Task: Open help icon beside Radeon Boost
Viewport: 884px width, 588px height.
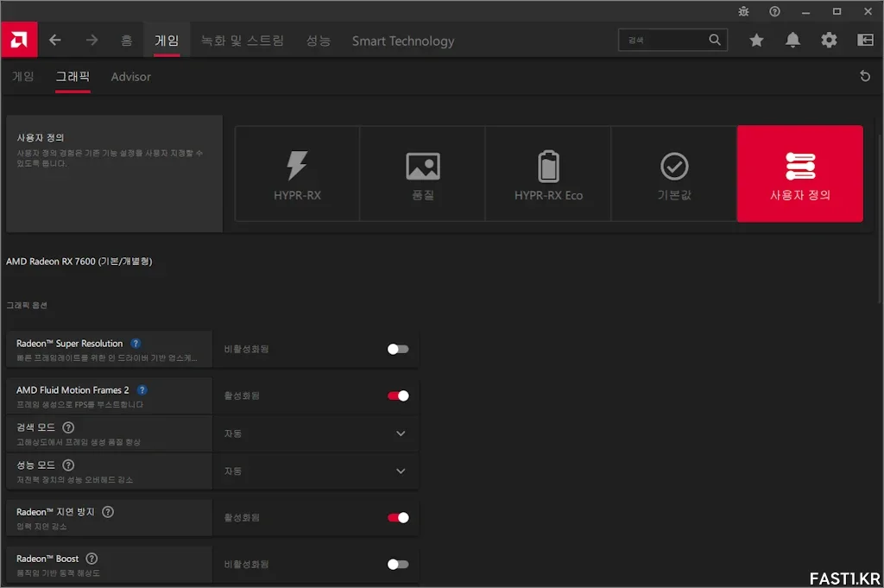Action: (x=92, y=559)
